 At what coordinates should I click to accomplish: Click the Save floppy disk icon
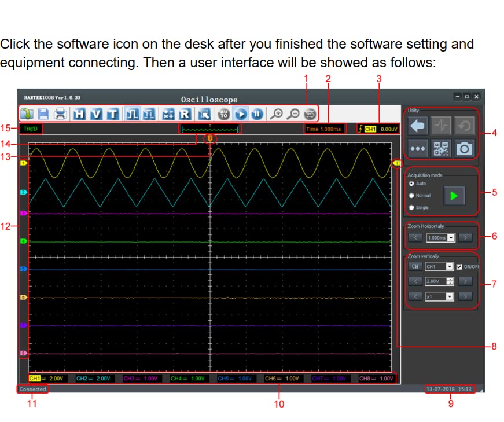[43, 113]
